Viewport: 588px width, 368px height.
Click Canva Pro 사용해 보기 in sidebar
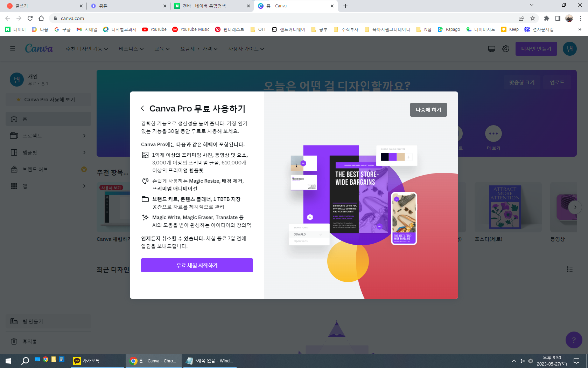48,100
